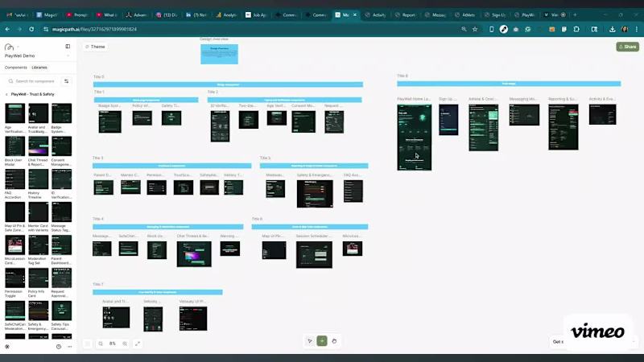Select the Sign Up frame on canvas
The height and width of the screenshot is (362, 644).
coord(448,119)
